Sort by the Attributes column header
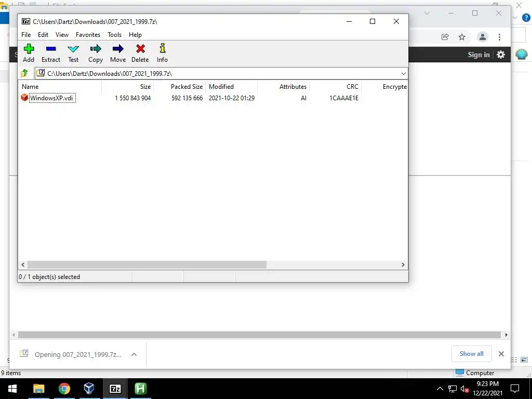 click(283, 87)
